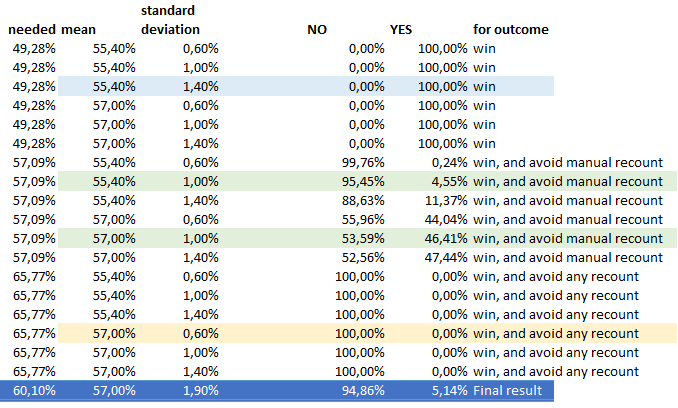Click the cell with 55,96%
Viewport: 678px width, 408px height.
(x=364, y=219)
